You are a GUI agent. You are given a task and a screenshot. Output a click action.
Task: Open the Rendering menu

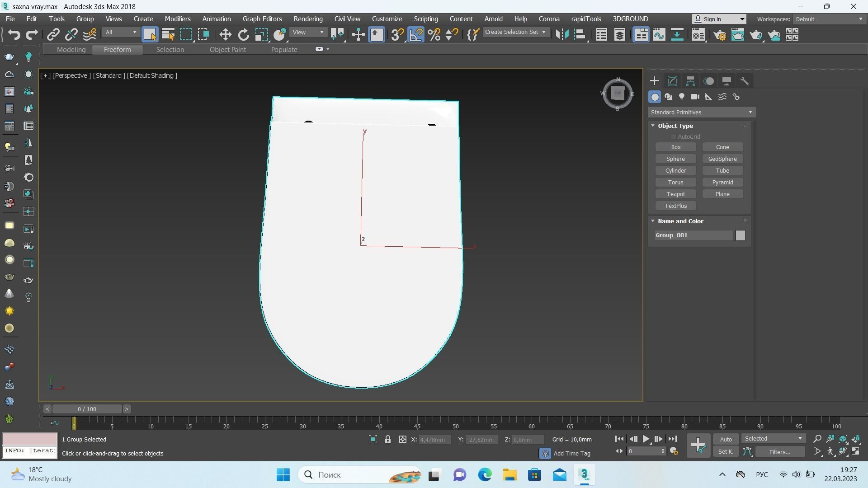pos(308,19)
